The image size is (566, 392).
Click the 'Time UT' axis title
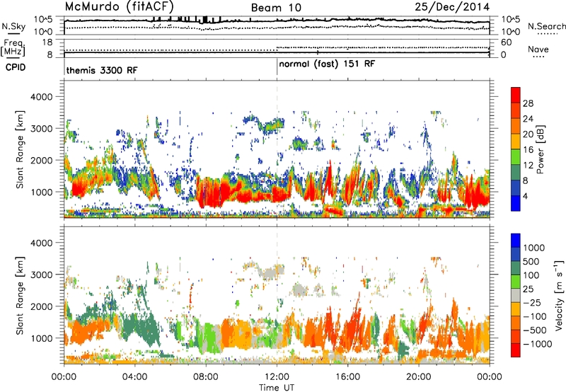click(277, 388)
